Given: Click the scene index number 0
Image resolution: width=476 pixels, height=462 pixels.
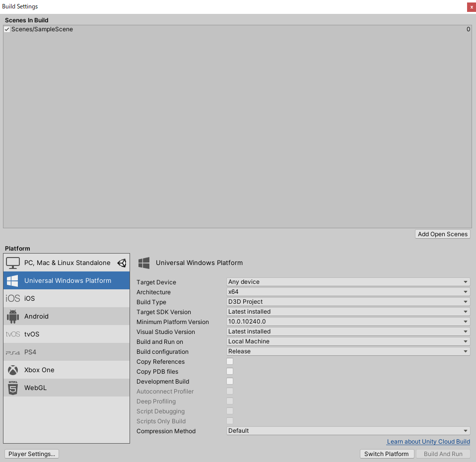Looking at the screenshot, I should tap(468, 29).
